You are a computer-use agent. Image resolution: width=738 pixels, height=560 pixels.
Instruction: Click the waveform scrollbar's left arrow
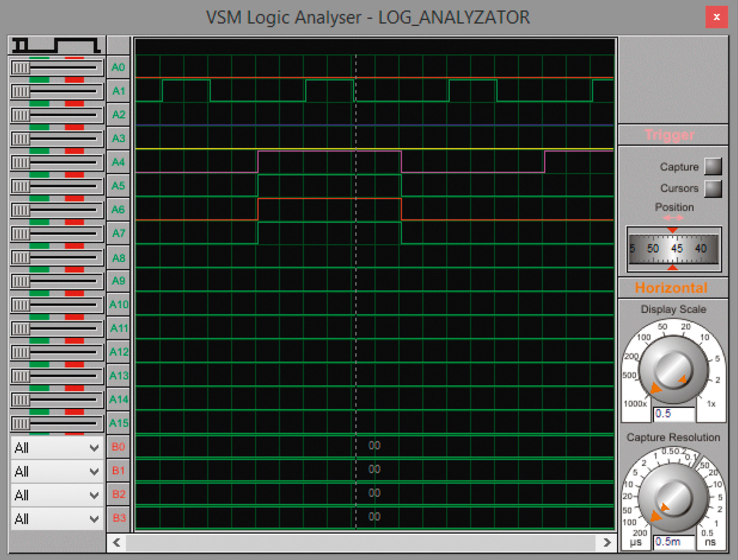(x=117, y=543)
